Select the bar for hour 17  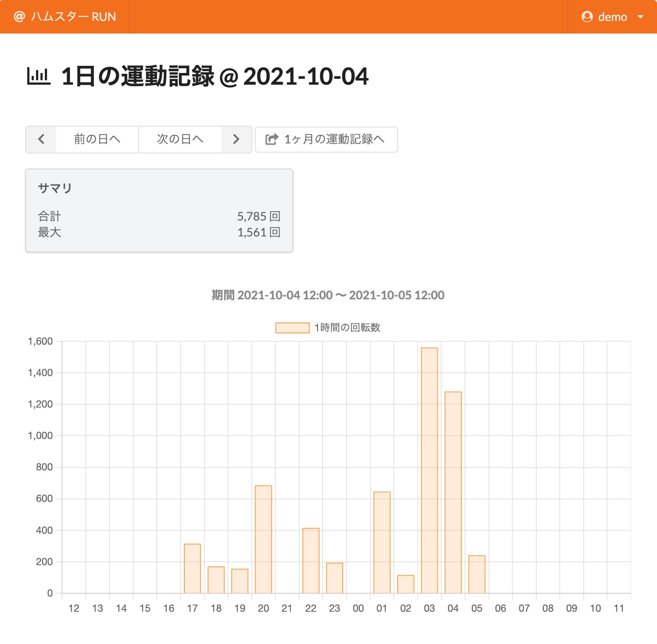(192, 568)
